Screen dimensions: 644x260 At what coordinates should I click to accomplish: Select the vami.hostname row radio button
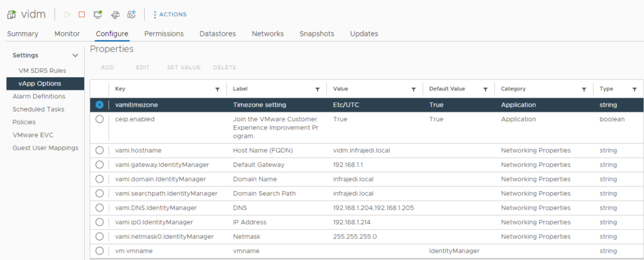pyautogui.click(x=99, y=151)
